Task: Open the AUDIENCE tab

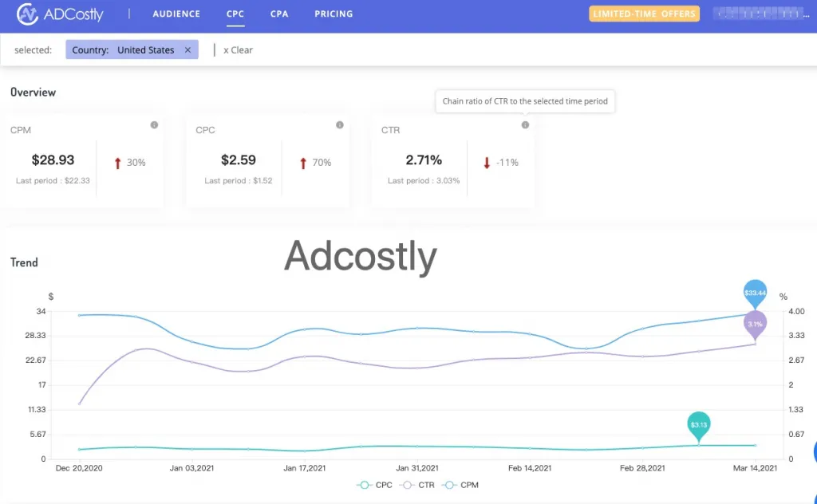Action: pyautogui.click(x=176, y=14)
